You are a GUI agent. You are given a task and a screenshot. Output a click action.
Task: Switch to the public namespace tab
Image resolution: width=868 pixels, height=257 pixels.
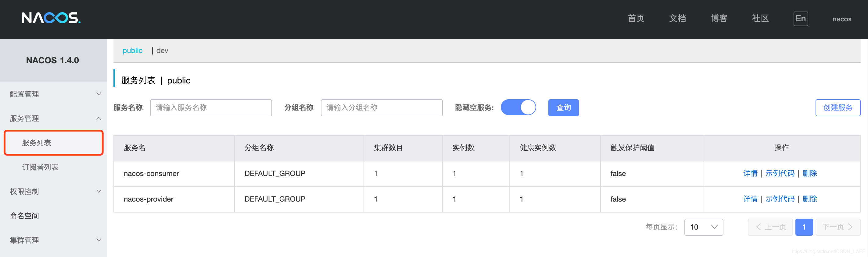[x=132, y=51]
